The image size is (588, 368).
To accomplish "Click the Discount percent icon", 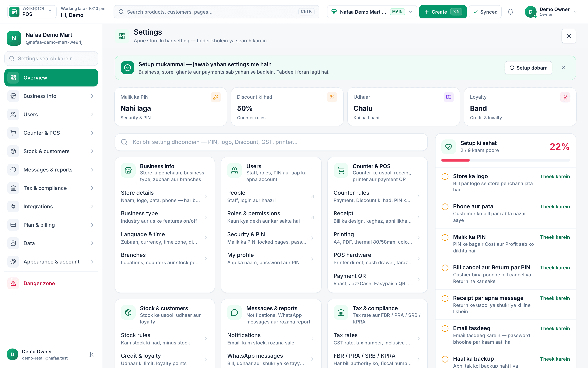I will coord(332,97).
